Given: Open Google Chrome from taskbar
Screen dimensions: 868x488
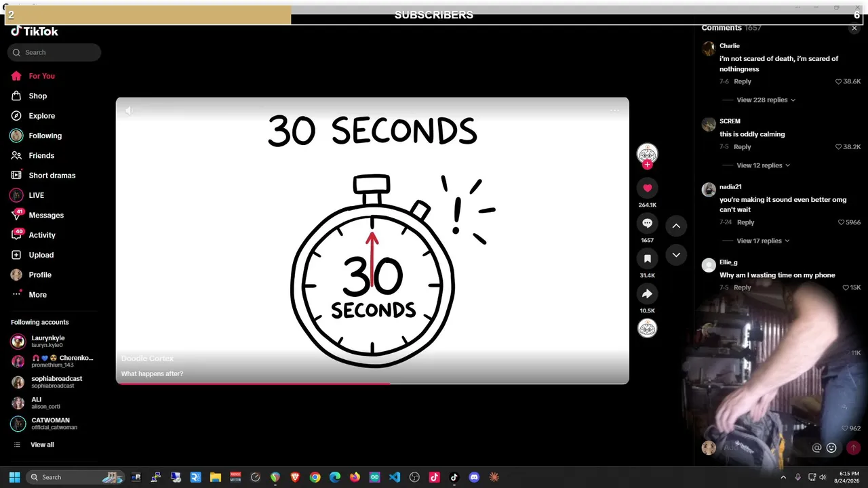Looking at the screenshot, I should 315,477.
